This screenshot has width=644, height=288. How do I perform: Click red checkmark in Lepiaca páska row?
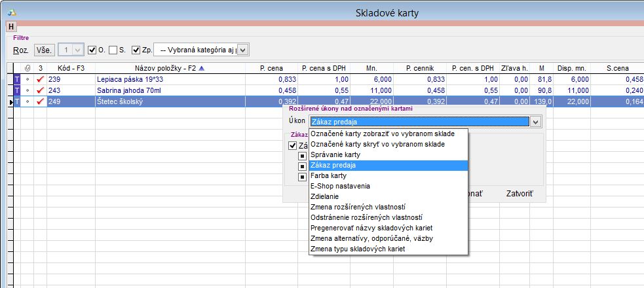(x=40, y=79)
